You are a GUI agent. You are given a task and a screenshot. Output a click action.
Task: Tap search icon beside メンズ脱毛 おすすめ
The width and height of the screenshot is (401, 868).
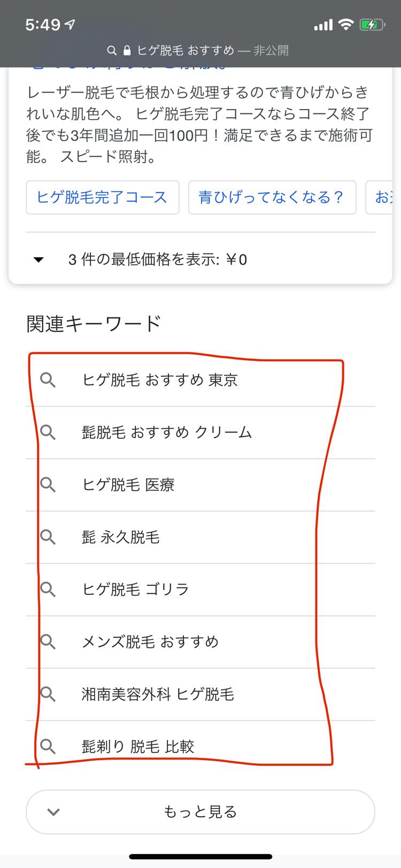click(x=48, y=642)
